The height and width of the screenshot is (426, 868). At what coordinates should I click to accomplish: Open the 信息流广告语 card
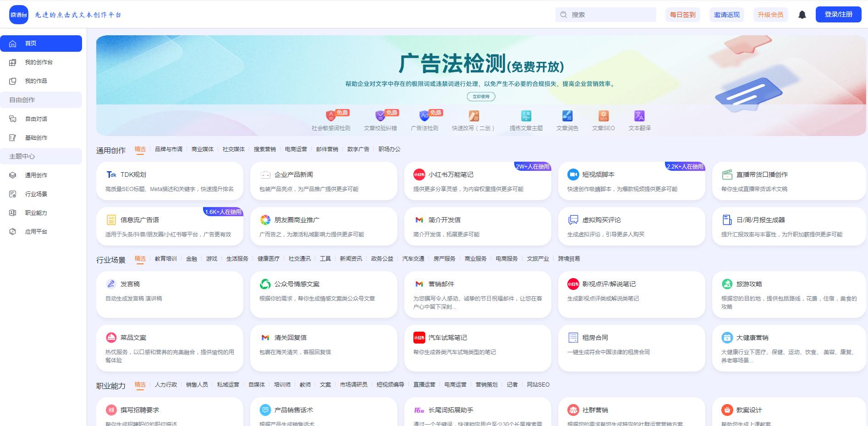pos(170,226)
